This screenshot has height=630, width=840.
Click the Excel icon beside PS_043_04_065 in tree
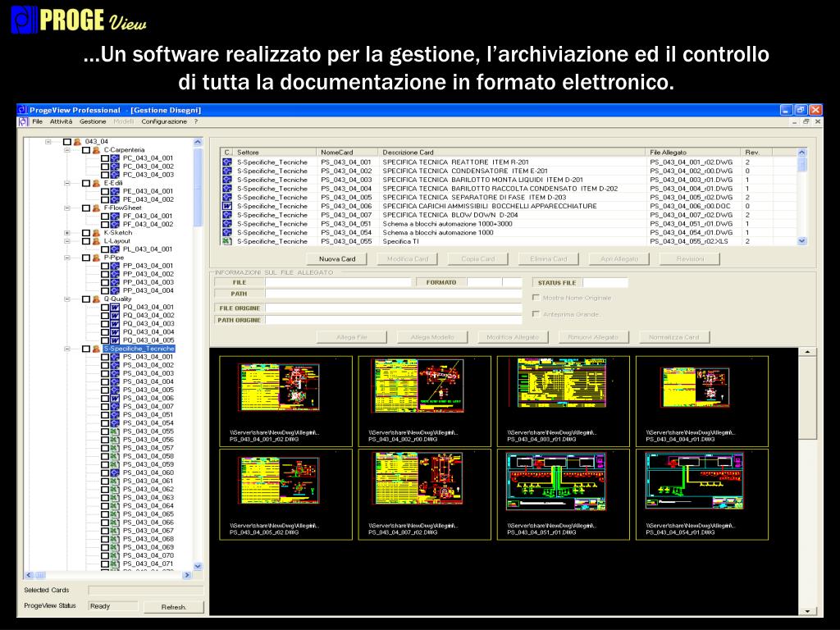115,514
